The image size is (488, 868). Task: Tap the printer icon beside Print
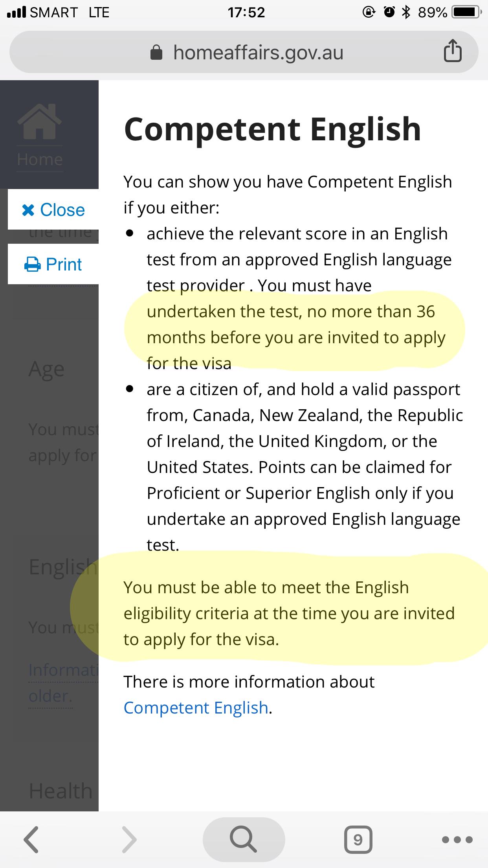coord(33,265)
